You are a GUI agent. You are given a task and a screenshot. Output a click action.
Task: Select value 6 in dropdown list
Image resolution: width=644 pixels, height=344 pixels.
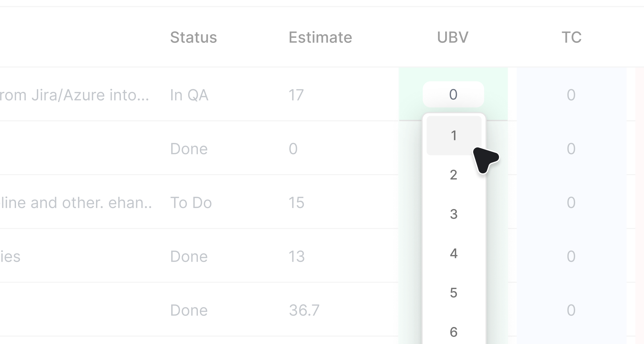click(x=454, y=332)
